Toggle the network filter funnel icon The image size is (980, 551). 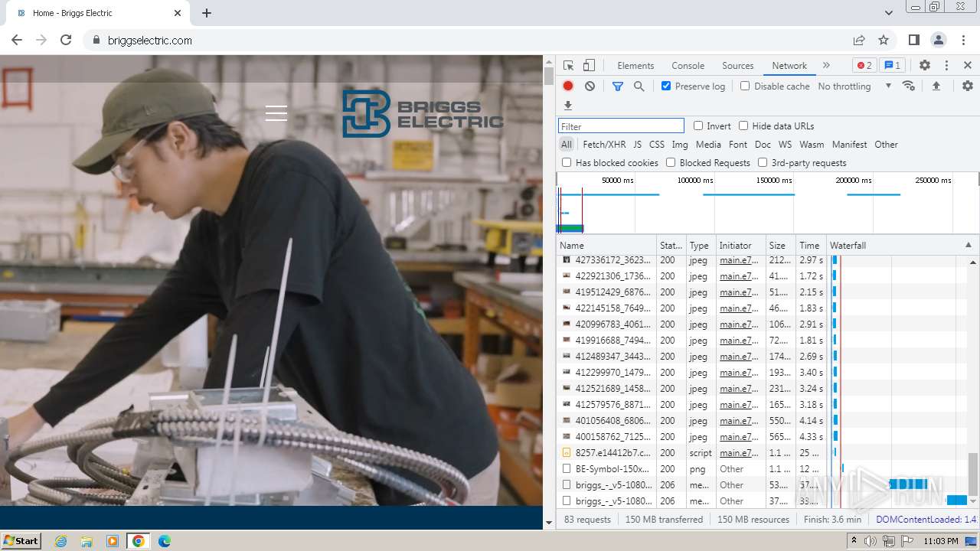click(x=618, y=86)
